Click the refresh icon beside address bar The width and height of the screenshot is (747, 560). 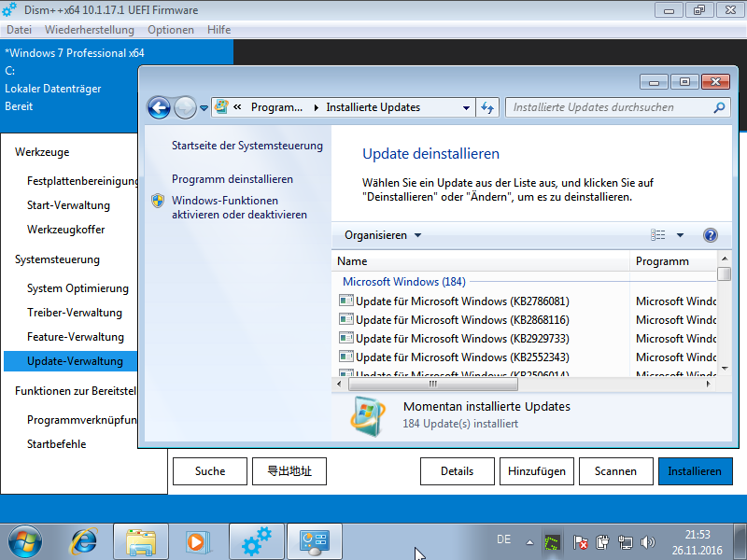(487, 107)
